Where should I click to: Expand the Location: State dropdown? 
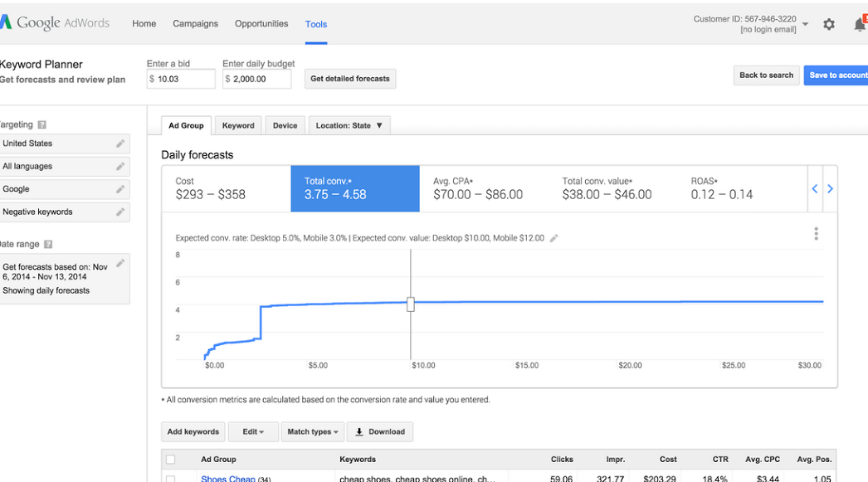coord(349,125)
